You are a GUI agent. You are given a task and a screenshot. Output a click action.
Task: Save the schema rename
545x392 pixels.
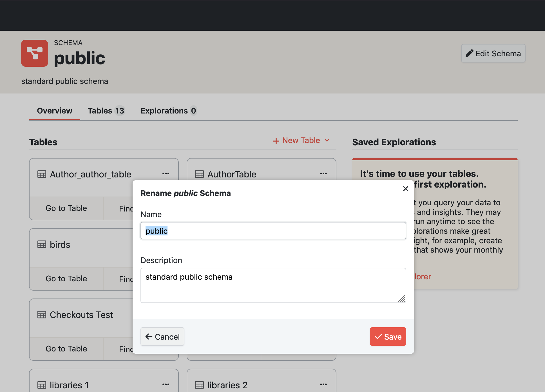pyautogui.click(x=388, y=337)
